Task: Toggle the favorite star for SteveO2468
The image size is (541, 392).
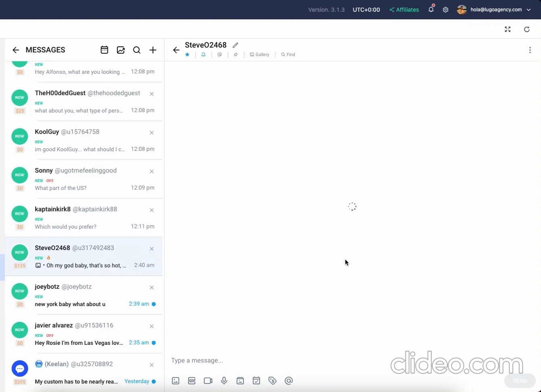Action: (x=187, y=54)
